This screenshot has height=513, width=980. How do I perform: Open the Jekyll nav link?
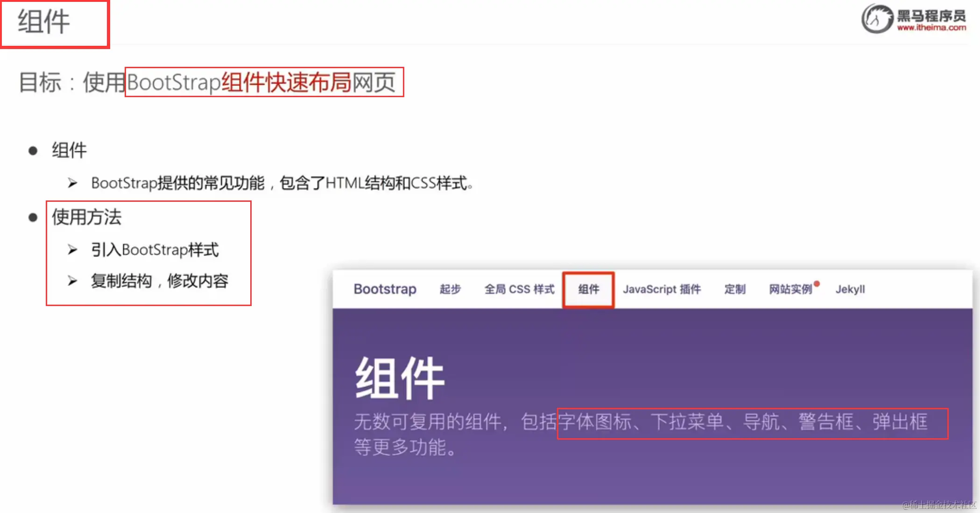(850, 290)
